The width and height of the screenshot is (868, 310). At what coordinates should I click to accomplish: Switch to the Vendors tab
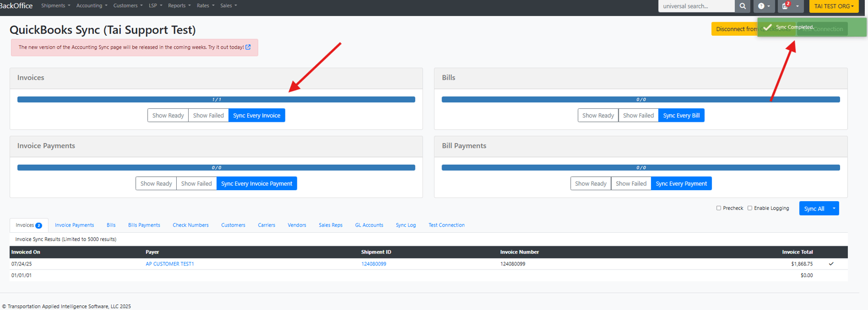click(x=297, y=225)
